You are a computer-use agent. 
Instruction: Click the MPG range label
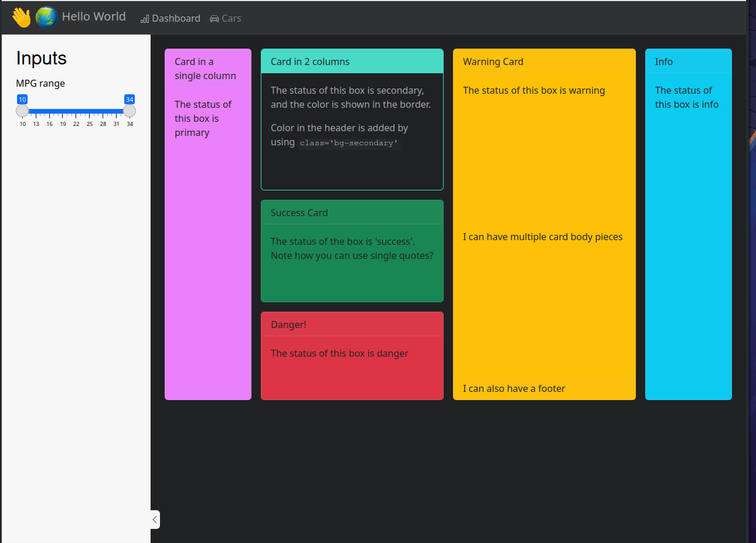coord(40,83)
